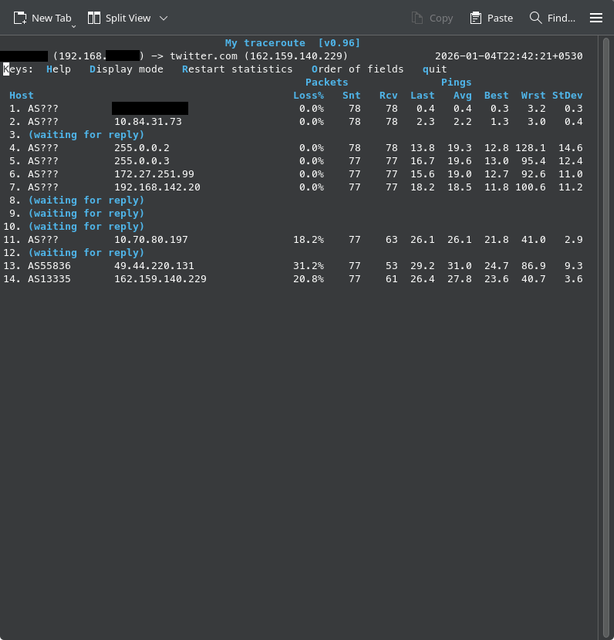Click host address 10.84.31.73
This screenshot has width=614, height=640.
coord(148,122)
